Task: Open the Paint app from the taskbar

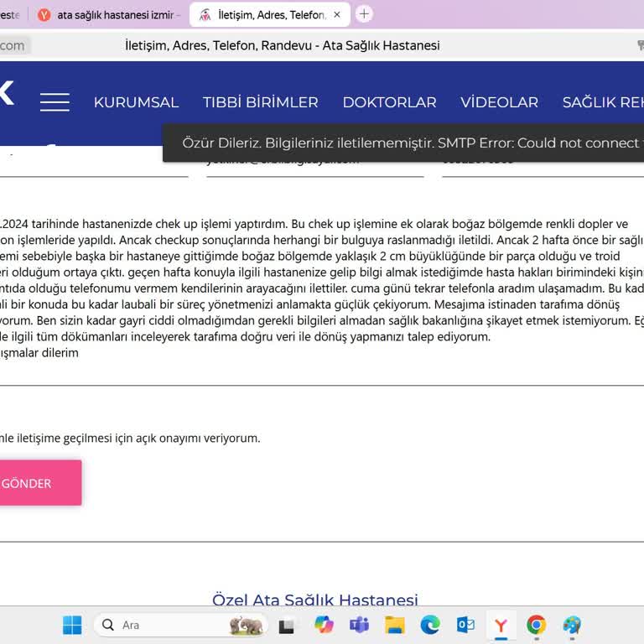Action: pyautogui.click(x=572, y=625)
